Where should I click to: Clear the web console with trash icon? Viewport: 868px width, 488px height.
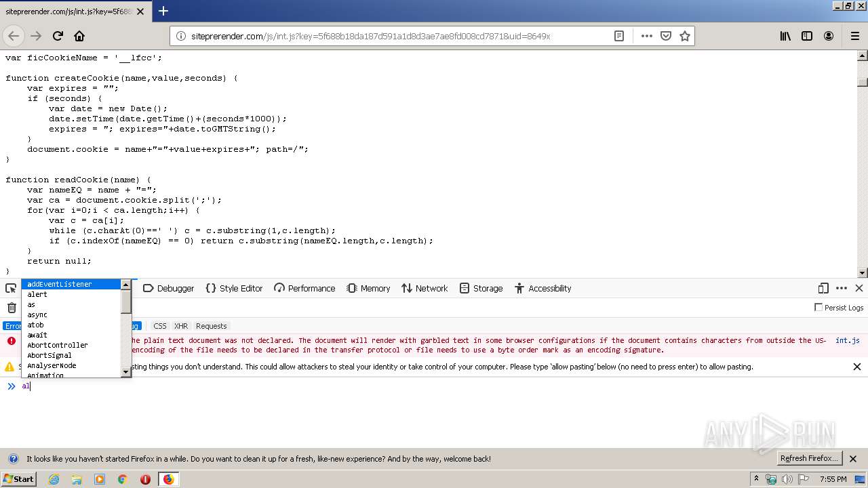[12, 308]
